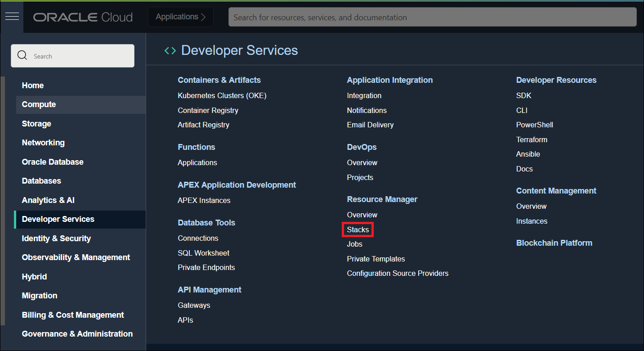Viewport: 644px width, 351px height.
Task: Open APEX Instances
Action: pyautogui.click(x=204, y=200)
